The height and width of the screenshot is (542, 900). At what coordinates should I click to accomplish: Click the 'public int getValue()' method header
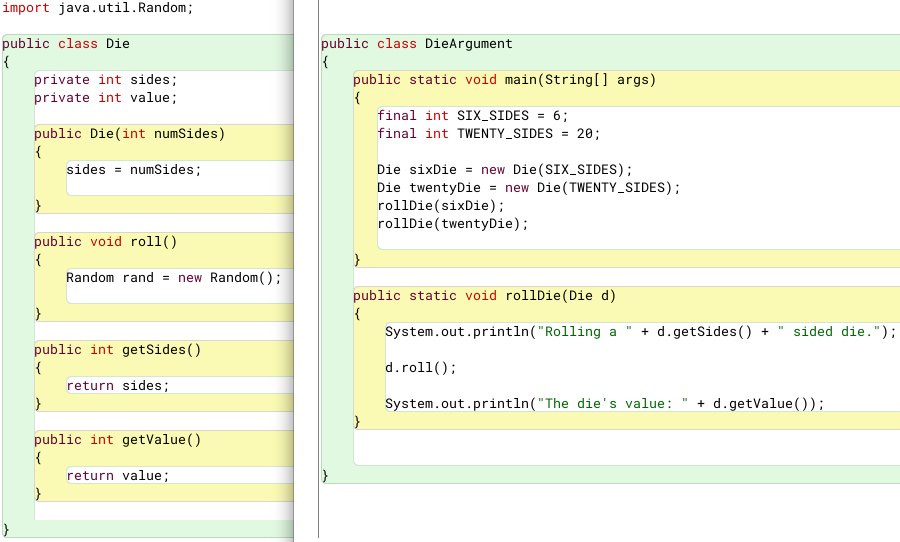point(118,440)
